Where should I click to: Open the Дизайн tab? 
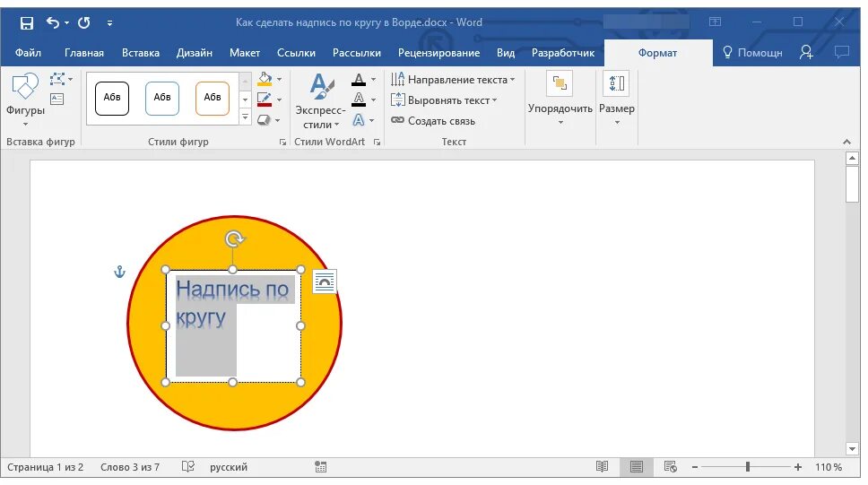pos(195,53)
